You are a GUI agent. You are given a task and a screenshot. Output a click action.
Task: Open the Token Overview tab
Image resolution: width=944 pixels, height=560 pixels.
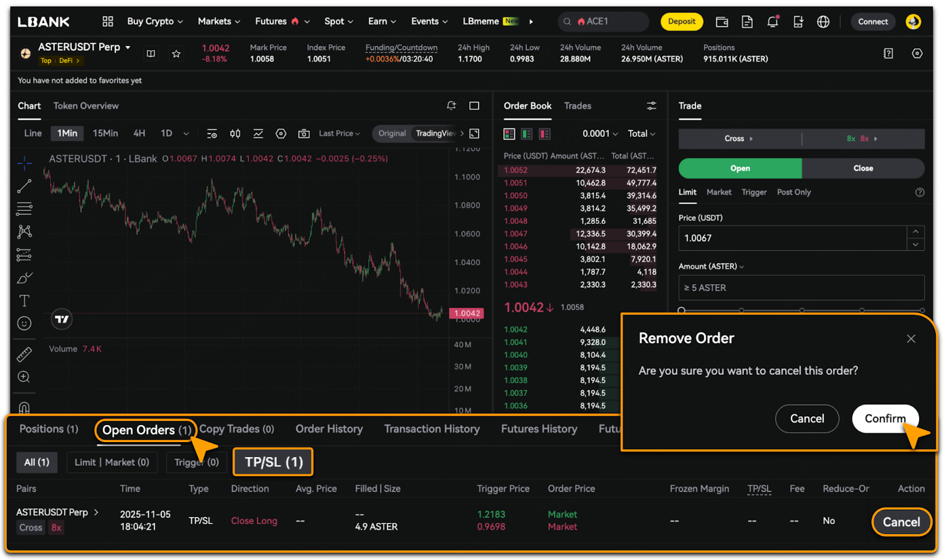(86, 106)
